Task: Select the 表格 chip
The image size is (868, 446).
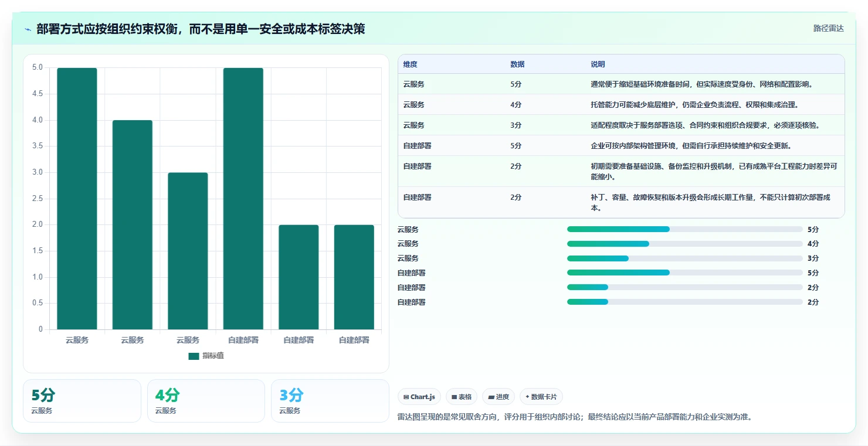Action: (x=462, y=397)
